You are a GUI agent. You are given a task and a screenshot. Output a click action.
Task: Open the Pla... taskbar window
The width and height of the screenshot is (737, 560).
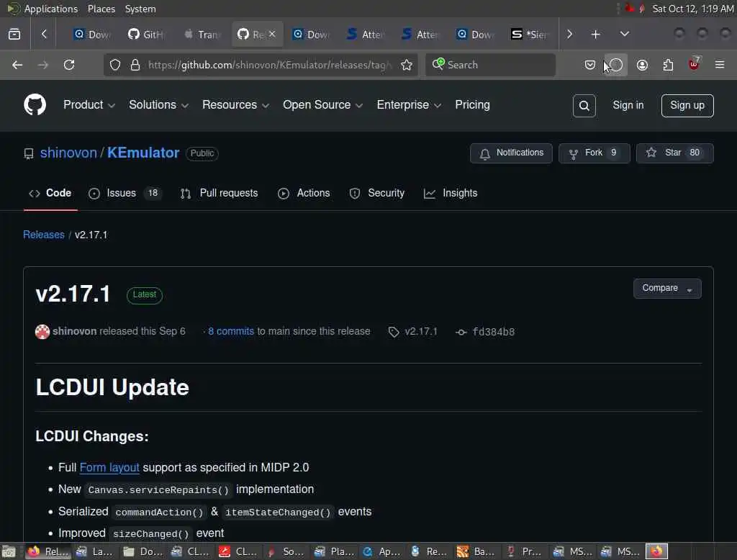tap(334, 551)
